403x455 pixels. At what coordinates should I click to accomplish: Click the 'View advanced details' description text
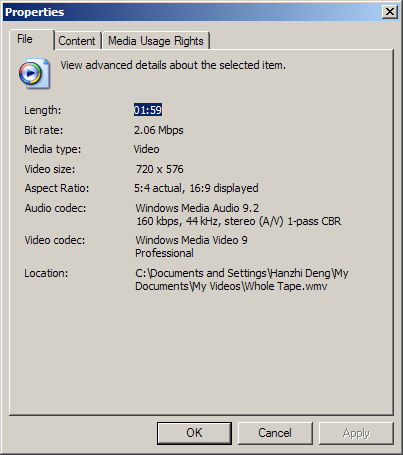tap(173, 65)
